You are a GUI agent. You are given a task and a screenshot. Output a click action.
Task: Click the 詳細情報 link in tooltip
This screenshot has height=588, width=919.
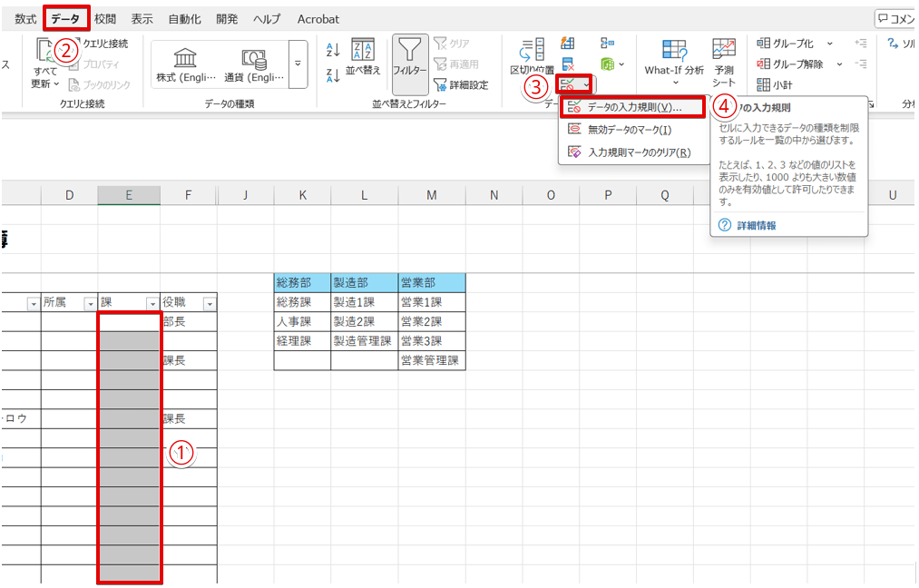click(755, 225)
